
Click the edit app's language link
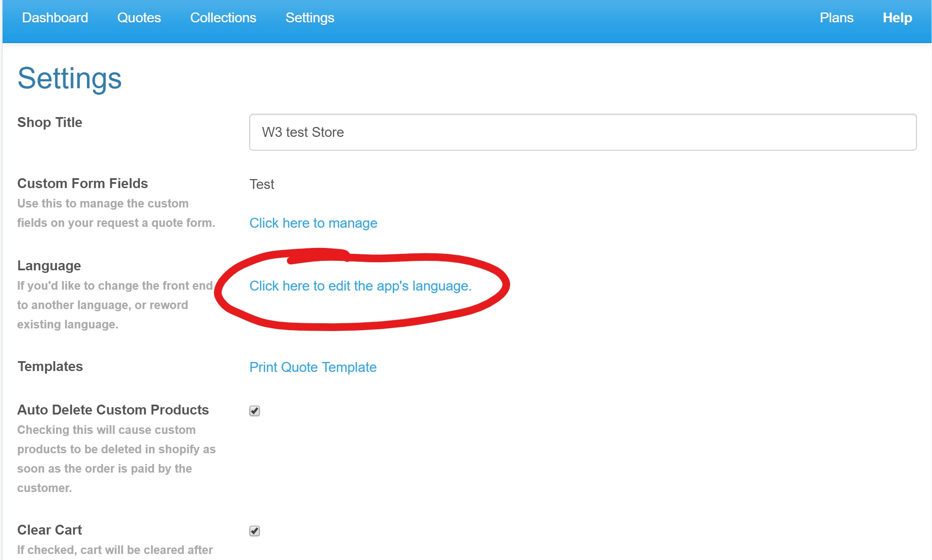(361, 286)
